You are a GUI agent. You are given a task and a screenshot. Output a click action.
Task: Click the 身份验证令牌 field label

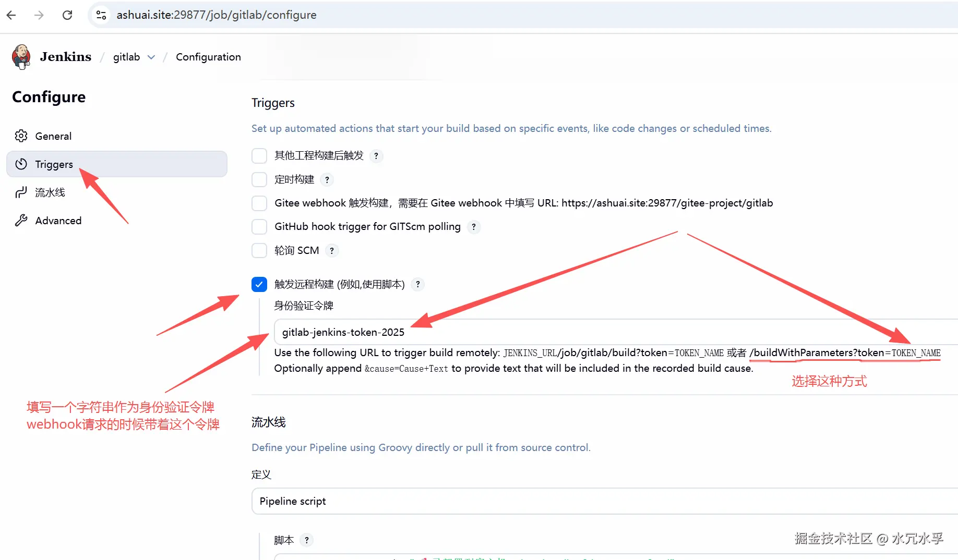pos(304,306)
